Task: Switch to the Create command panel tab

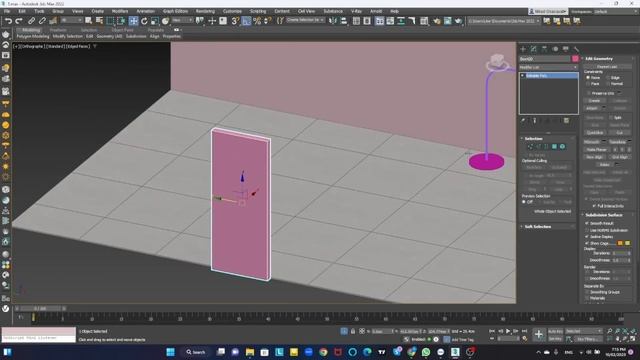Action: click(x=523, y=49)
